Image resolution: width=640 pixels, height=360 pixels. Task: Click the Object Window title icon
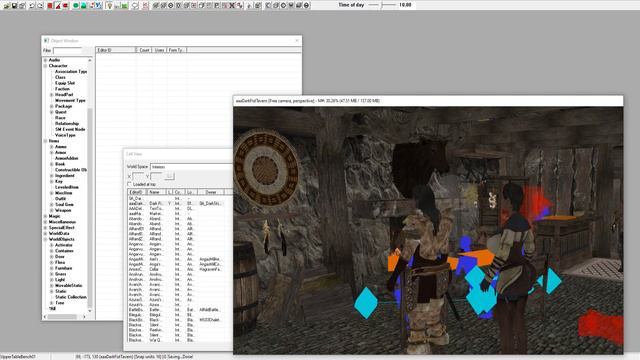coord(46,40)
